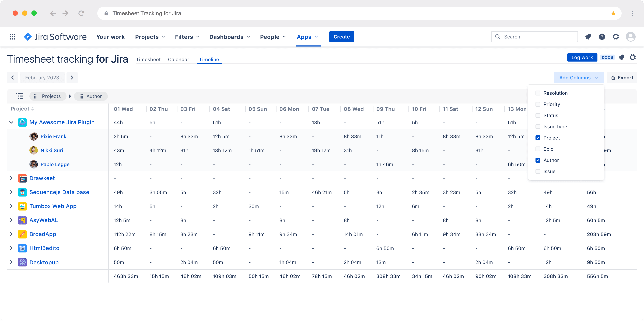
Task: Open Timesheet settings gear beside DOCS
Action: click(x=632, y=57)
